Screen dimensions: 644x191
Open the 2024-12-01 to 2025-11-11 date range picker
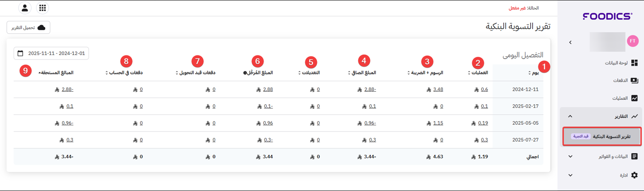[x=56, y=54]
